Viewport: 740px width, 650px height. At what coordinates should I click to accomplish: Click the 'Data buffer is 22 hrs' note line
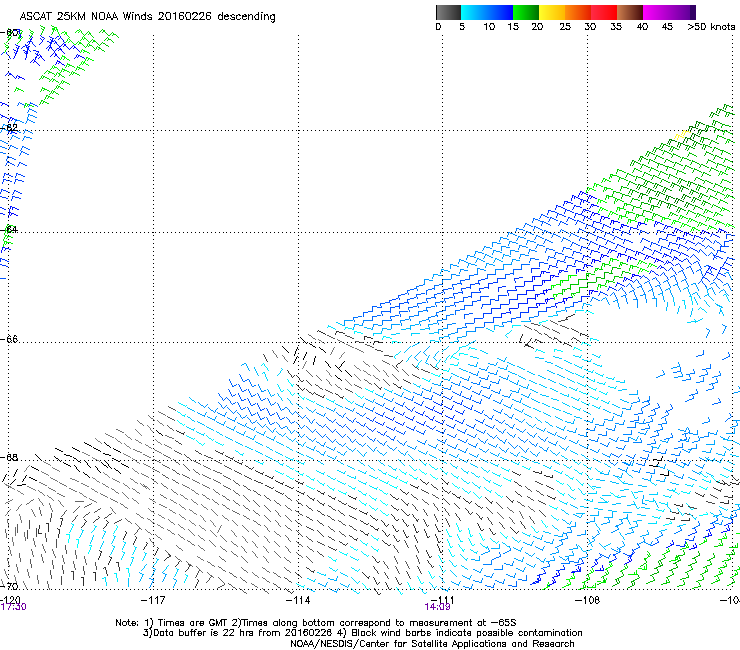point(362,633)
